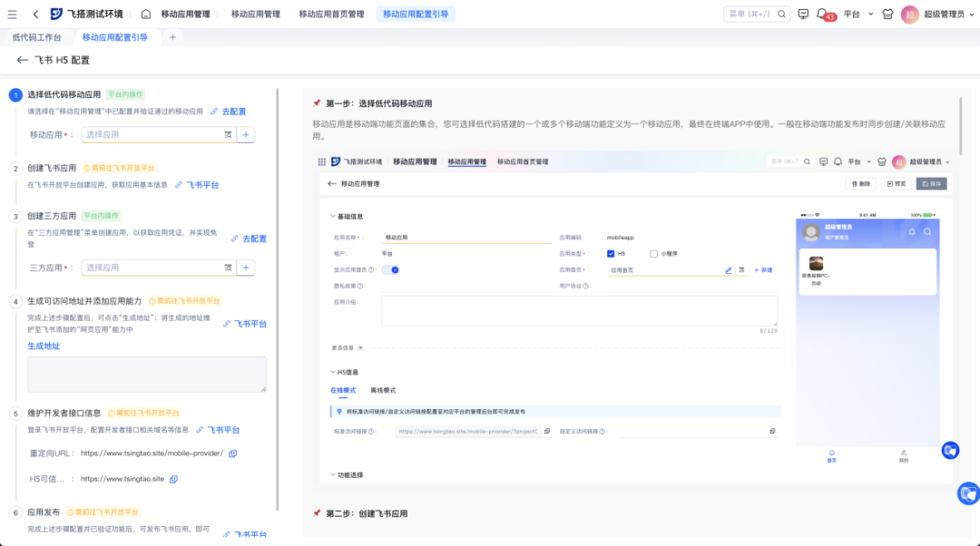This screenshot has height=546, width=980.
Task: Click the 菜单 search box
Action: click(757, 14)
